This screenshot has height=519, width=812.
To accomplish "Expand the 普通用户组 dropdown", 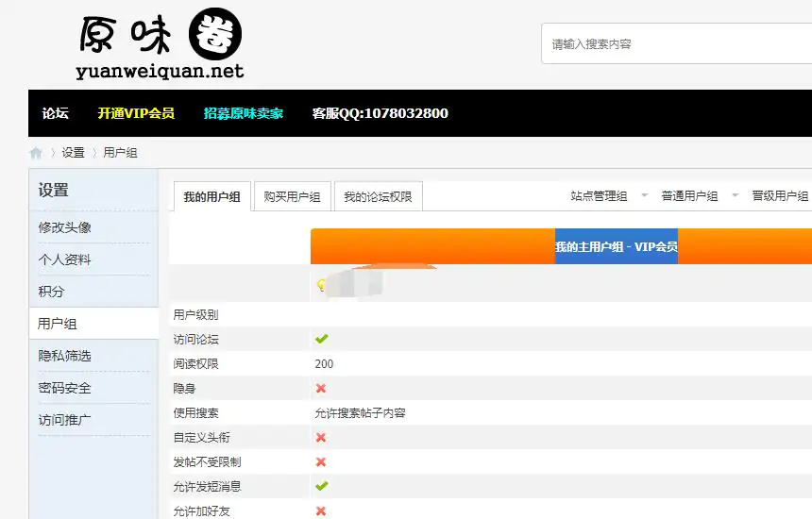I will [700, 195].
